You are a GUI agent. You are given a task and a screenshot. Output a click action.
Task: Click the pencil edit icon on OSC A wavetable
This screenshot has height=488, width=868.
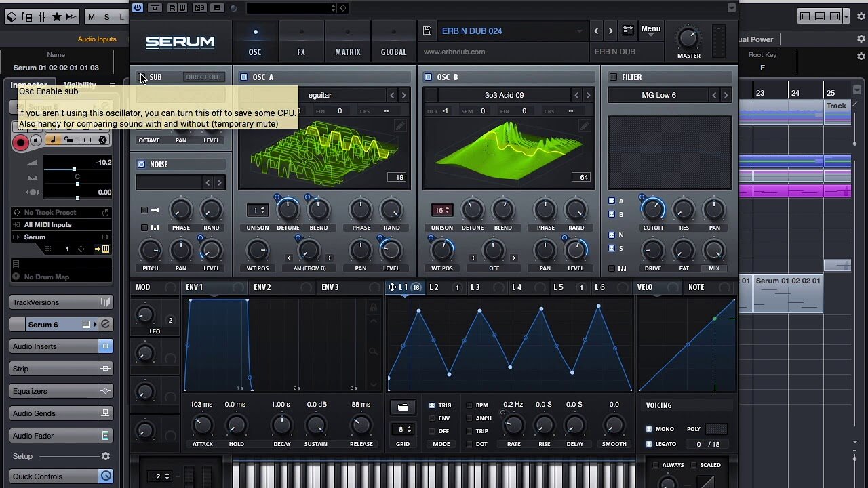coord(400,126)
